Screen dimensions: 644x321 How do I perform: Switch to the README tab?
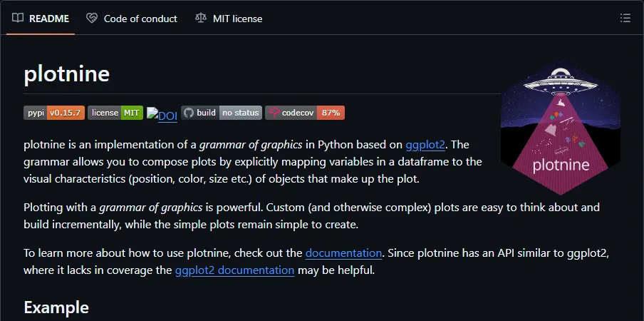click(x=40, y=19)
